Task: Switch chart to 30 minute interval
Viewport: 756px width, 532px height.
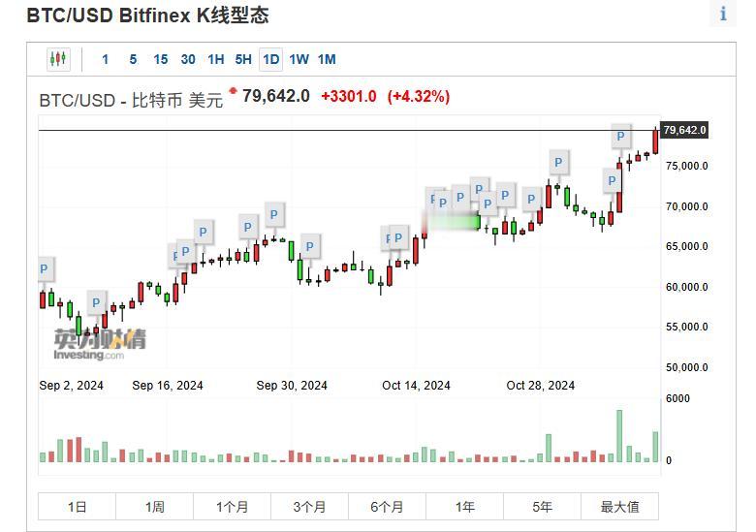Action: pyautogui.click(x=188, y=59)
